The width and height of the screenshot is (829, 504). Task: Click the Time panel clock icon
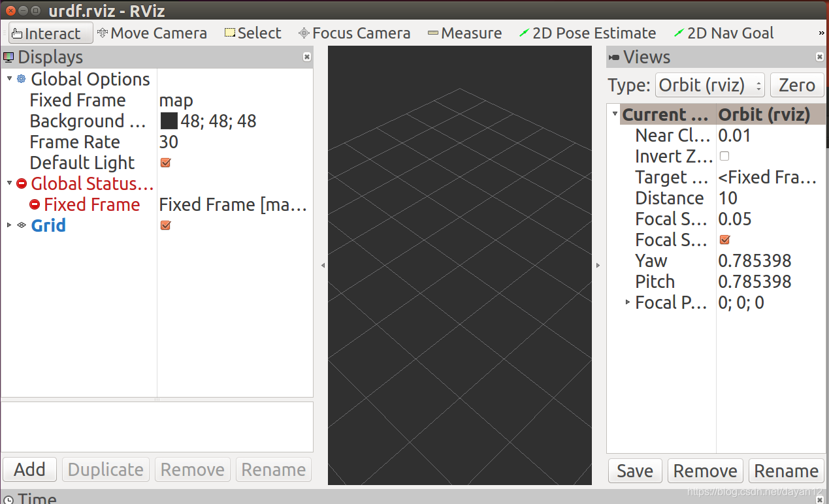click(x=8, y=499)
